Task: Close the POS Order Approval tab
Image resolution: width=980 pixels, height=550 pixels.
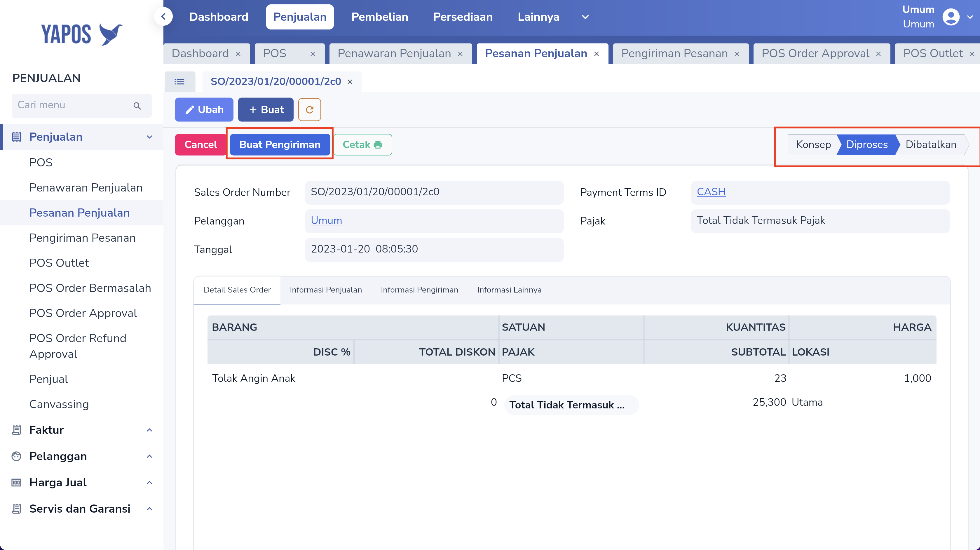Action: pos(878,54)
